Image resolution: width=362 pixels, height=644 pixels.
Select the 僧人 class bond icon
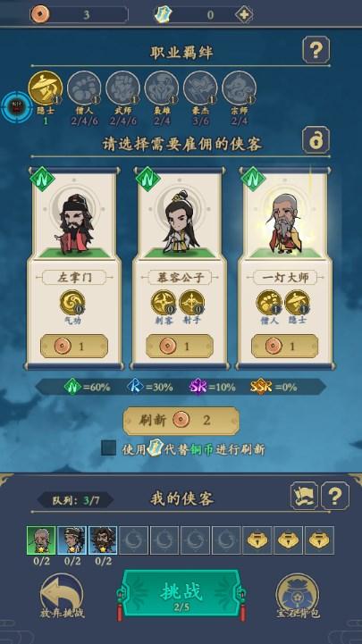(84, 88)
